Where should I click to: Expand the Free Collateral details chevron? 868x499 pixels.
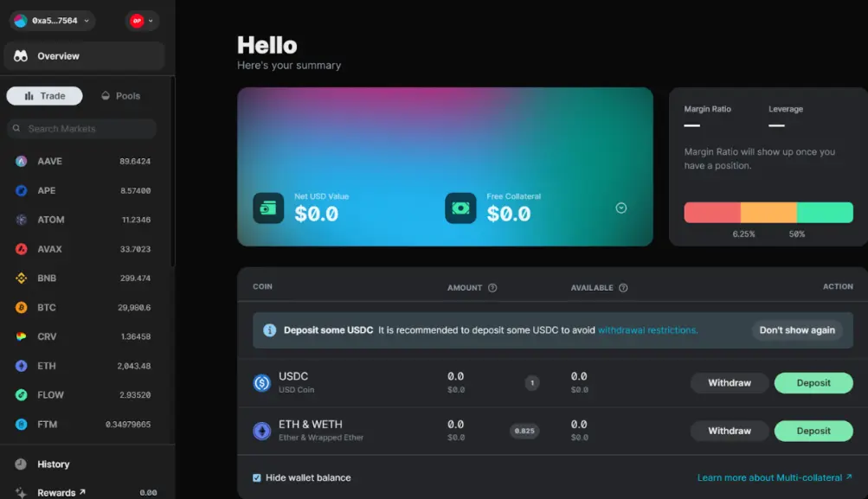pos(621,208)
